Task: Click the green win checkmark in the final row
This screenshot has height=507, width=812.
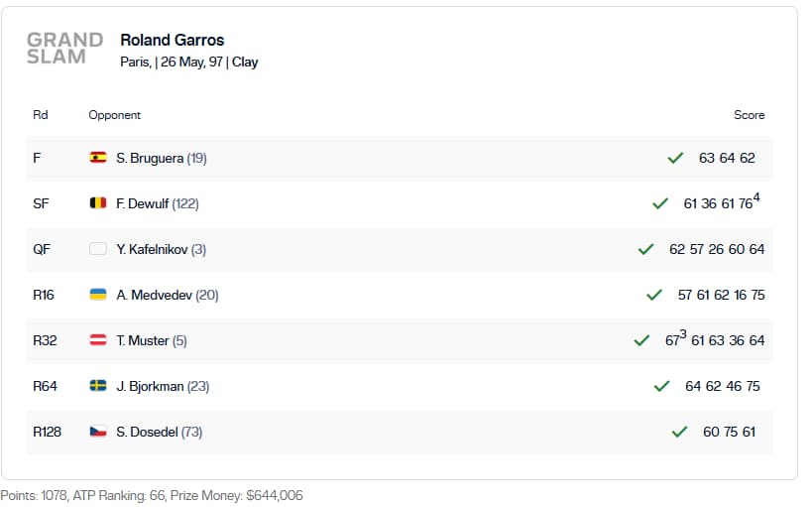Action: [x=675, y=158]
